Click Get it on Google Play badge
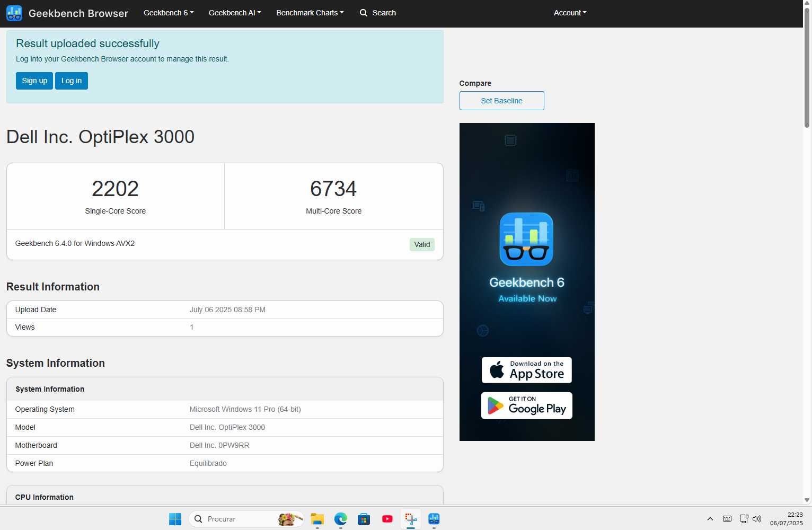The width and height of the screenshot is (812, 530). coord(526,405)
